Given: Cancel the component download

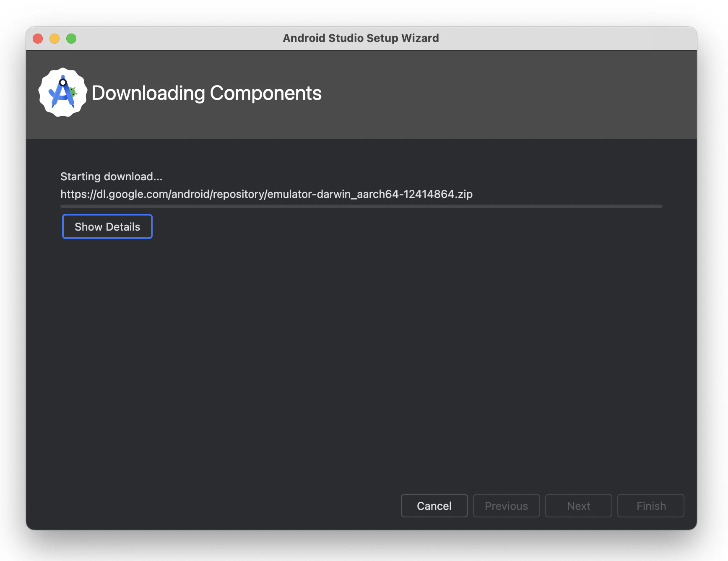Looking at the screenshot, I should point(434,506).
